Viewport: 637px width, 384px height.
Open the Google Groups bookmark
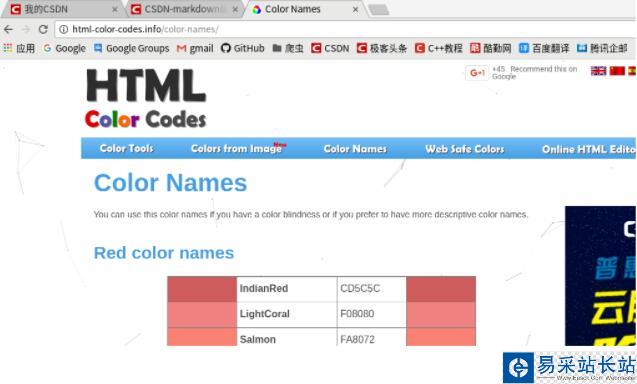pyautogui.click(x=132, y=48)
